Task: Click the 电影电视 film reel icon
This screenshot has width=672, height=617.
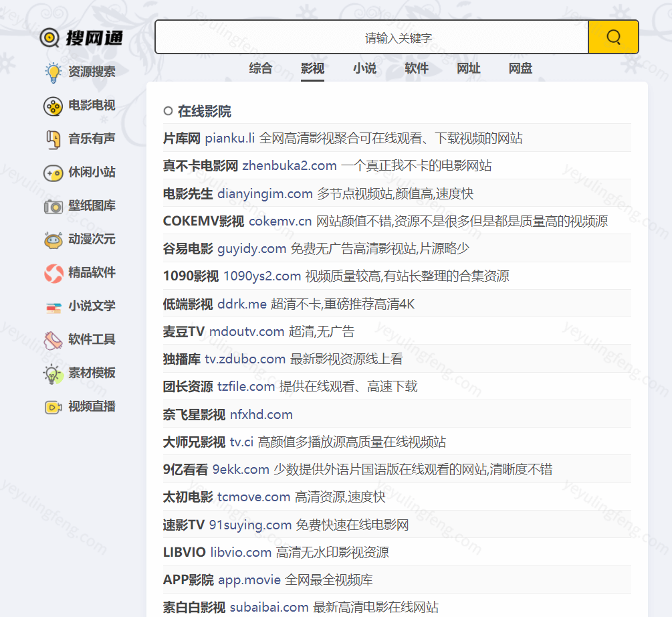Action: [x=53, y=106]
